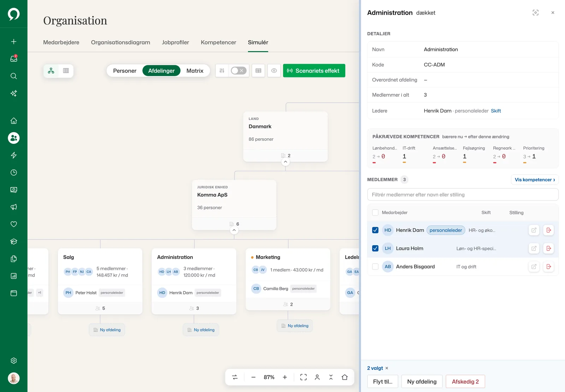Click the collapse-all arrows in zoom bar
The image size is (565, 392).
click(331, 377)
